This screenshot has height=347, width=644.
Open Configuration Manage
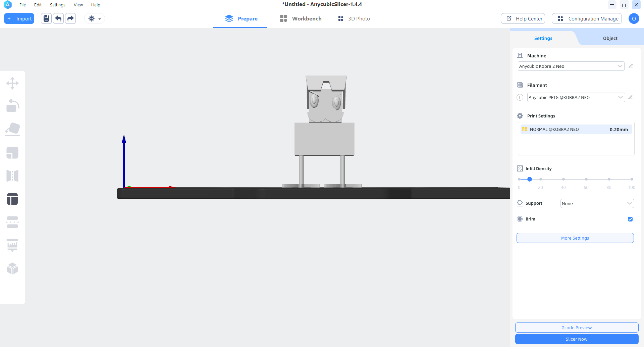tap(587, 18)
